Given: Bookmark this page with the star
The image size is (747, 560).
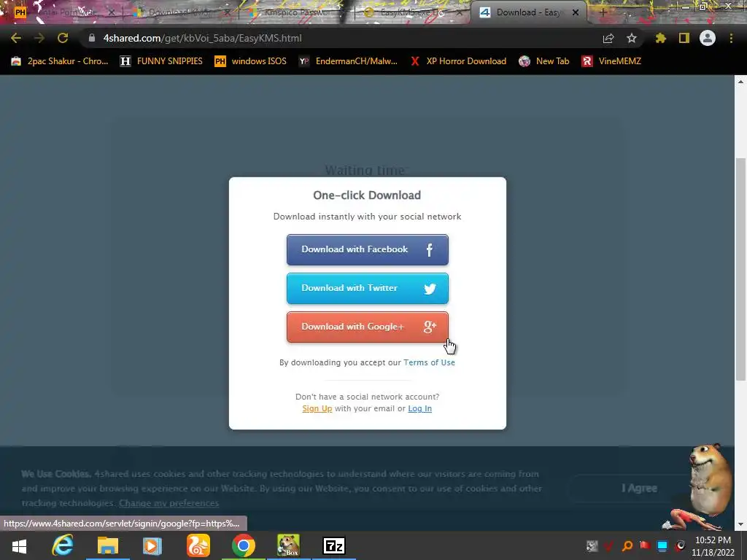Looking at the screenshot, I should pyautogui.click(x=632, y=38).
